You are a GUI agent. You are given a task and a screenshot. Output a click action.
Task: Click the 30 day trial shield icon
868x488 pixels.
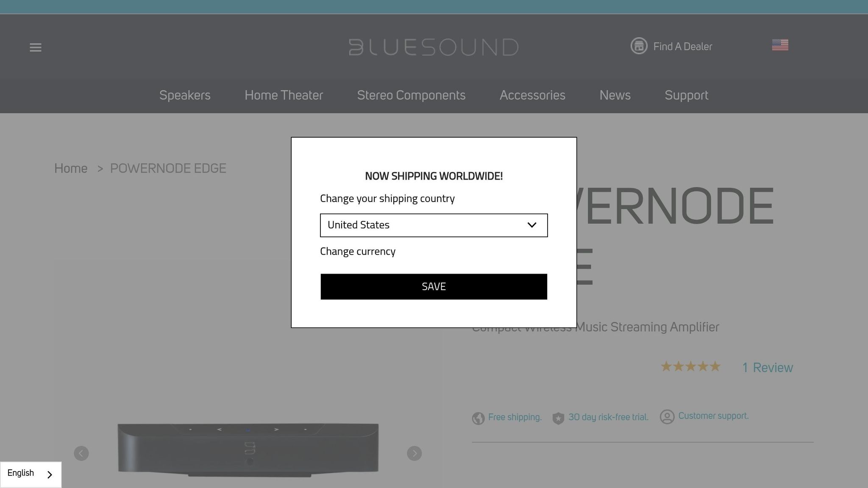coord(558,418)
